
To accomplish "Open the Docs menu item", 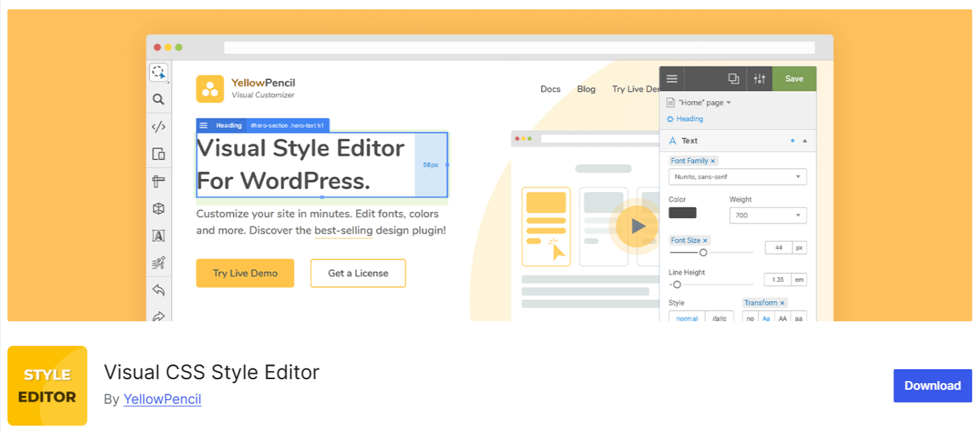I will coord(550,89).
